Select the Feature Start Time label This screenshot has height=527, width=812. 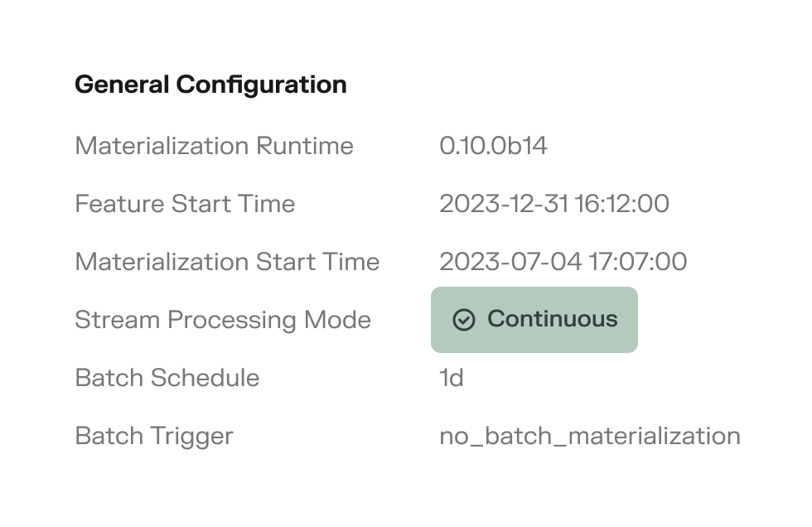click(185, 205)
